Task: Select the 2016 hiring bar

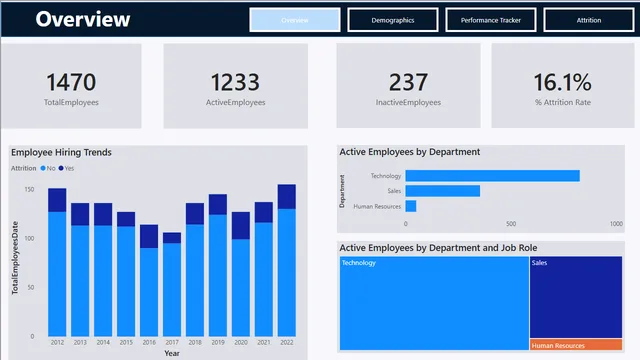Action: pyautogui.click(x=149, y=280)
